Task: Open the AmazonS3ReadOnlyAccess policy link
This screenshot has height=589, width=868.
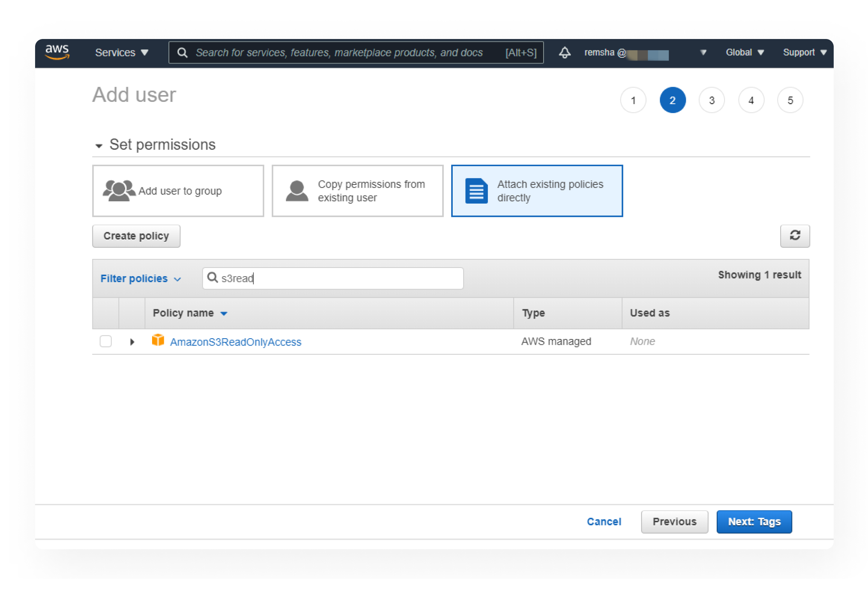Action: (x=236, y=342)
